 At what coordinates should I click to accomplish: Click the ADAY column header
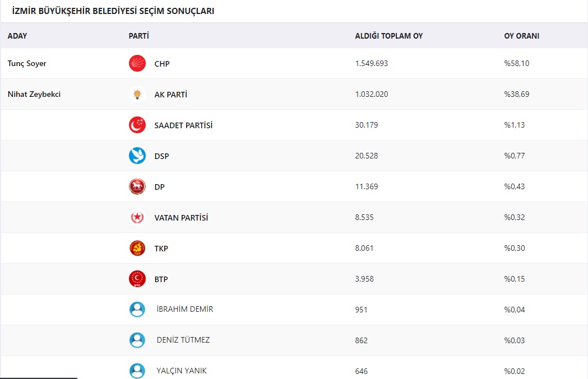coord(17,36)
